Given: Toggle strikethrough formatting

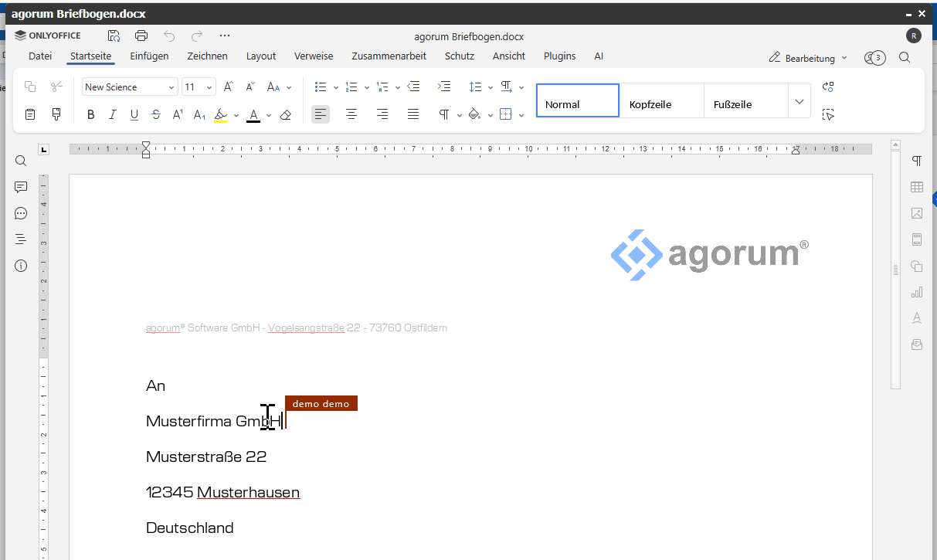Looking at the screenshot, I should point(156,115).
